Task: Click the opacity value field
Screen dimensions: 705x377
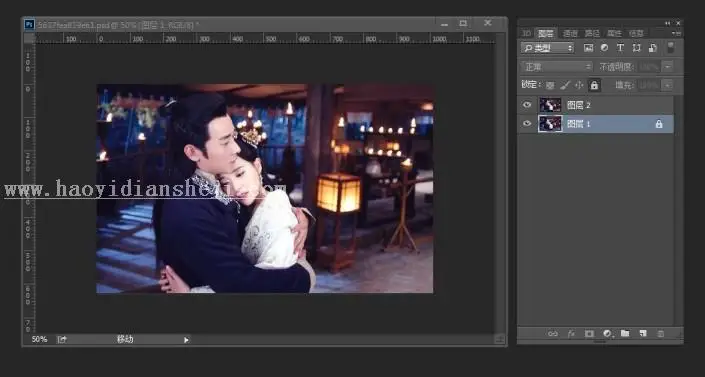Action: [650, 67]
